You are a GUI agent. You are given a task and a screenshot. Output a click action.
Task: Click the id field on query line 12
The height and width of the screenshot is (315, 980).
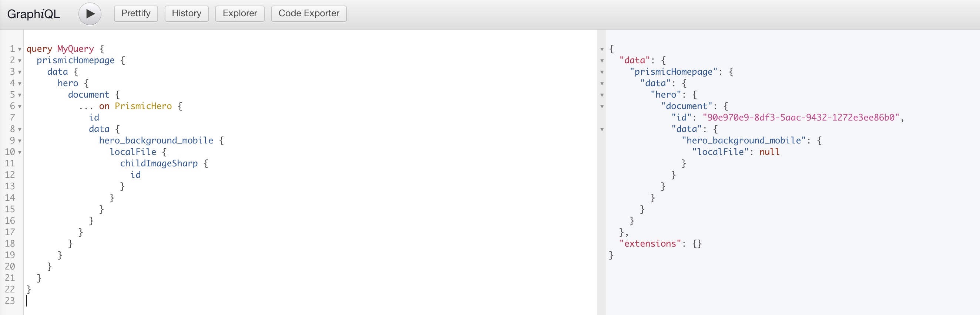[135, 175]
